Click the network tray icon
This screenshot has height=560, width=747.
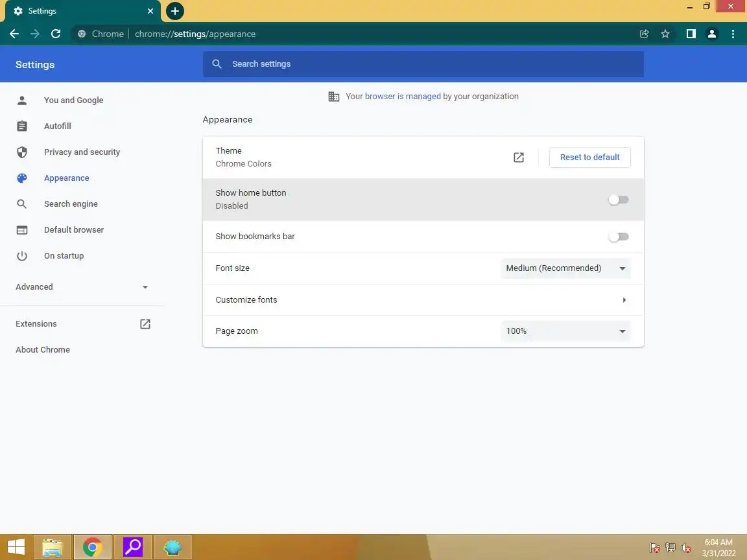coord(670,548)
